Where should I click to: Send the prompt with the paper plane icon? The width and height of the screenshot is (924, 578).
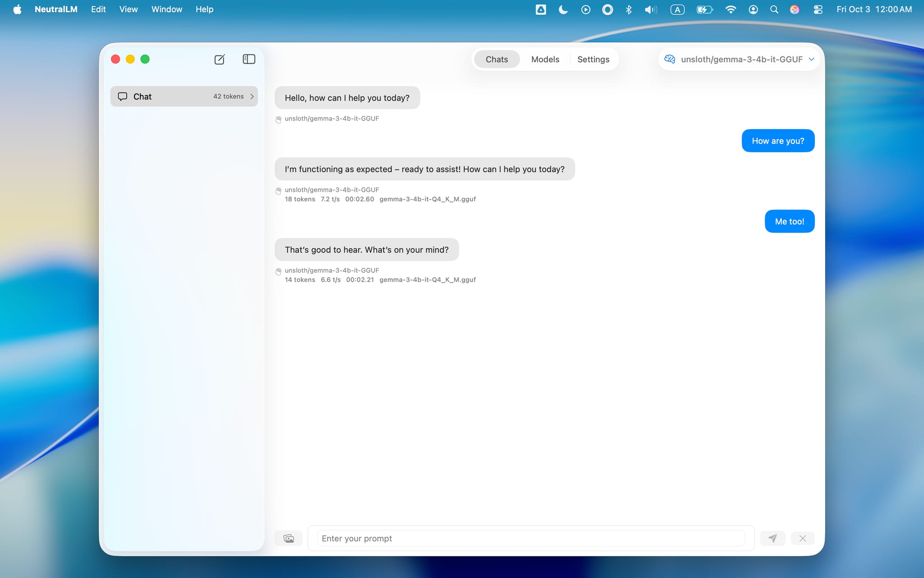(x=772, y=538)
